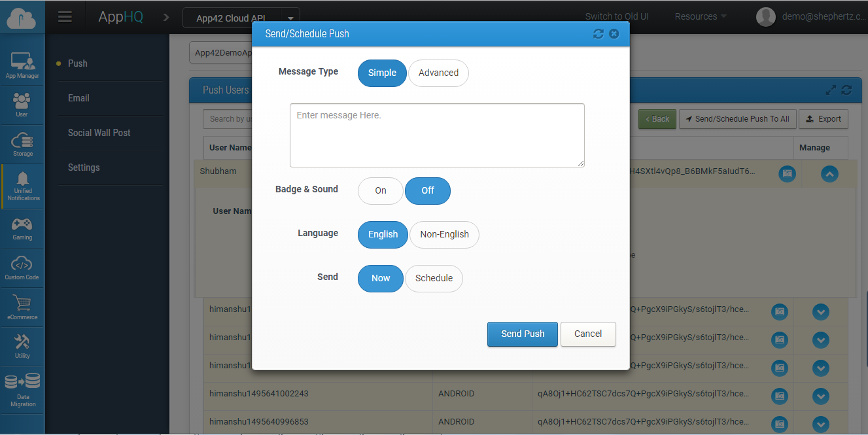Open the App42 Cloud API dropdown
The image size is (868, 435).
290,18
